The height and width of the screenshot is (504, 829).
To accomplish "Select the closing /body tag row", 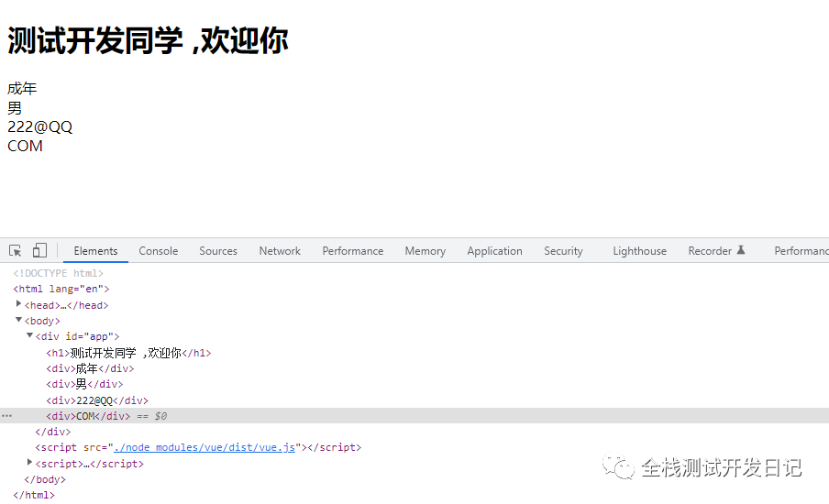I will (x=45, y=479).
